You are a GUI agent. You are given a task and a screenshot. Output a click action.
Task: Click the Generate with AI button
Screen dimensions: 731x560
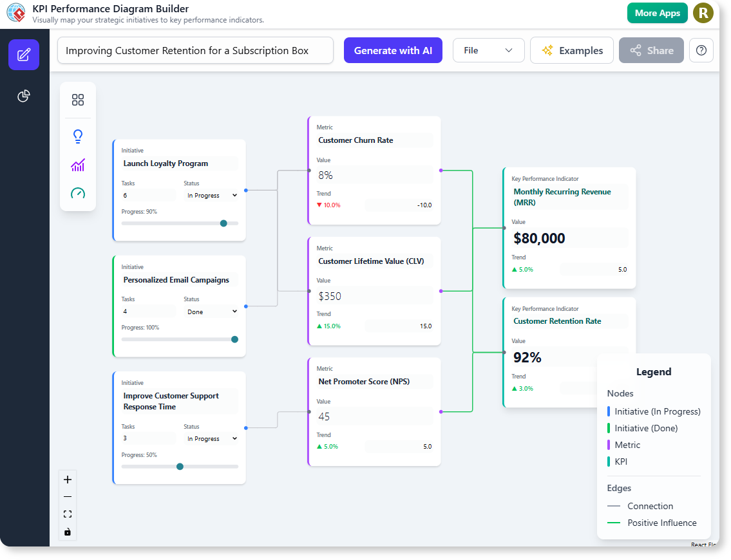click(393, 50)
